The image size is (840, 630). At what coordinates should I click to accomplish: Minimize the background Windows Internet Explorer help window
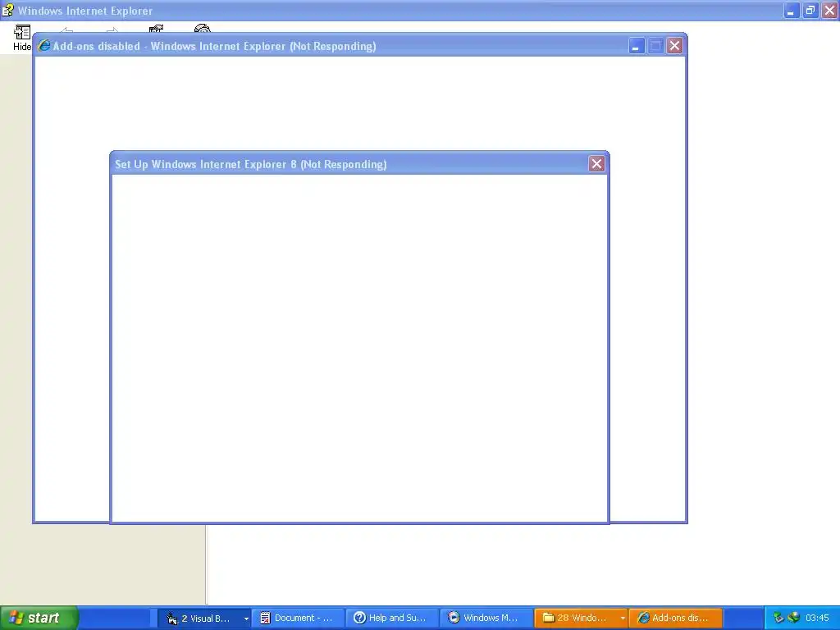(x=792, y=10)
